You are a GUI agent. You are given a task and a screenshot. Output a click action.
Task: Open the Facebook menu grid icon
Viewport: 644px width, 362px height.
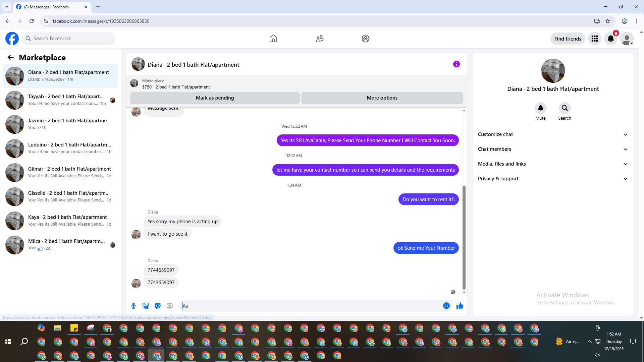pos(595,39)
